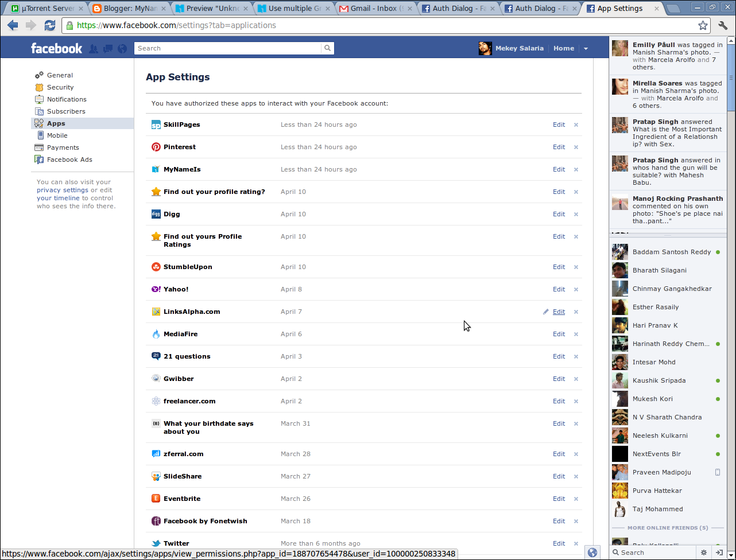Click the Facebook logo
The height and width of the screenshot is (560, 736).
point(56,49)
